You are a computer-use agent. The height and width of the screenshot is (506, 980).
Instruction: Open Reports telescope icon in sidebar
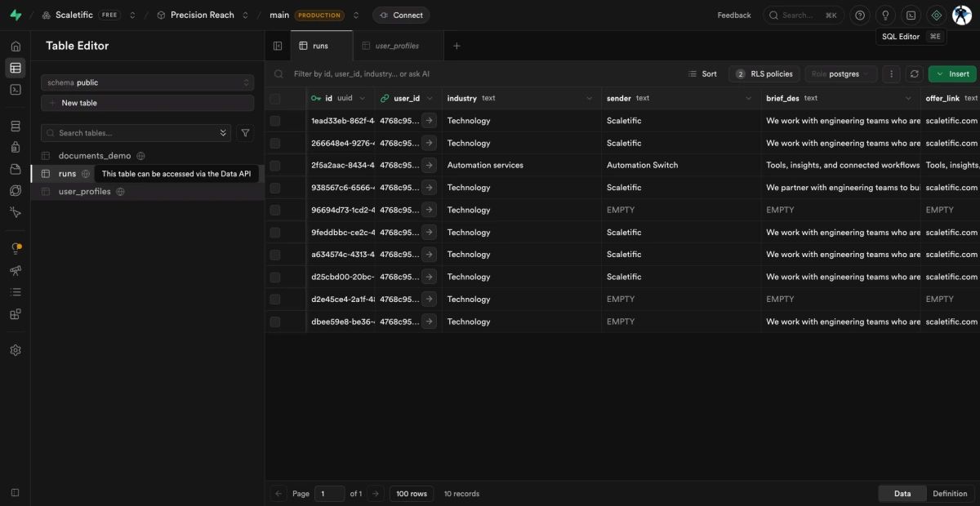(x=16, y=270)
